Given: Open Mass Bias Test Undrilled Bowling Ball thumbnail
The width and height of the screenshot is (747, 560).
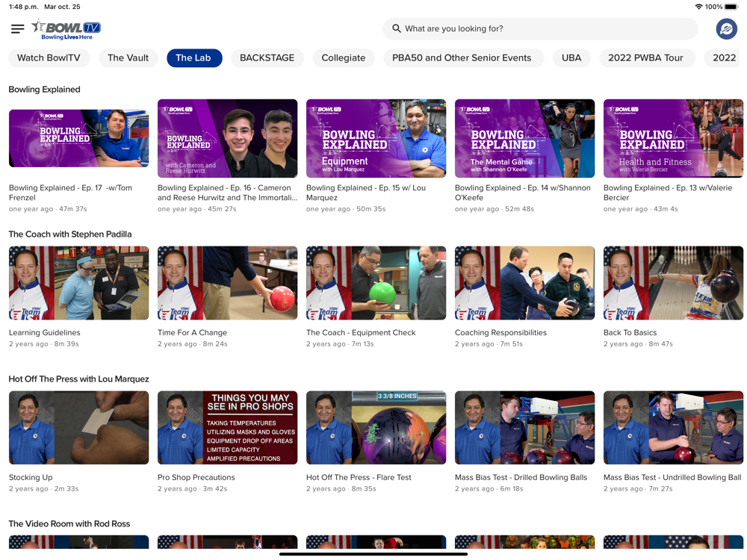Looking at the screenshot, I should pos(673,428).
